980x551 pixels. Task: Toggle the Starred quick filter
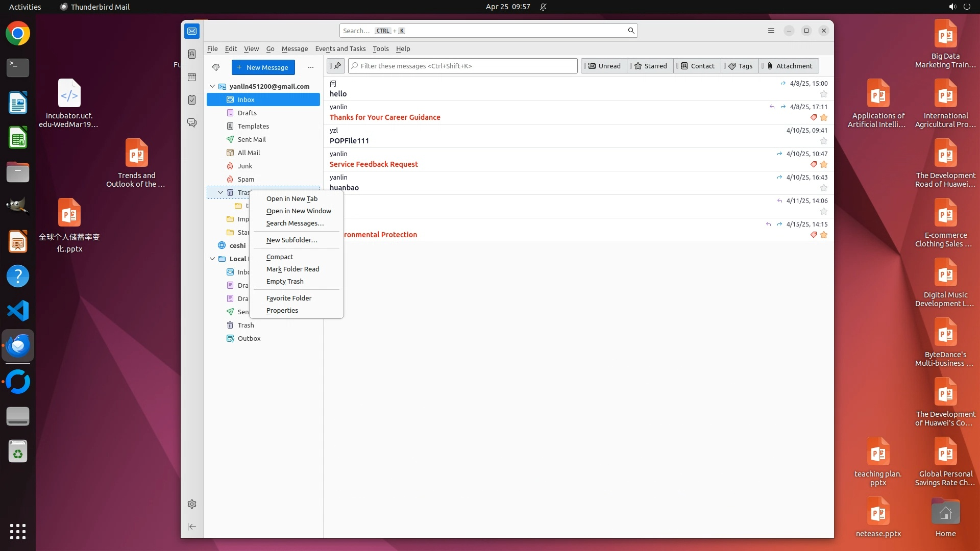pyautogui.click(x=650, y=66)
